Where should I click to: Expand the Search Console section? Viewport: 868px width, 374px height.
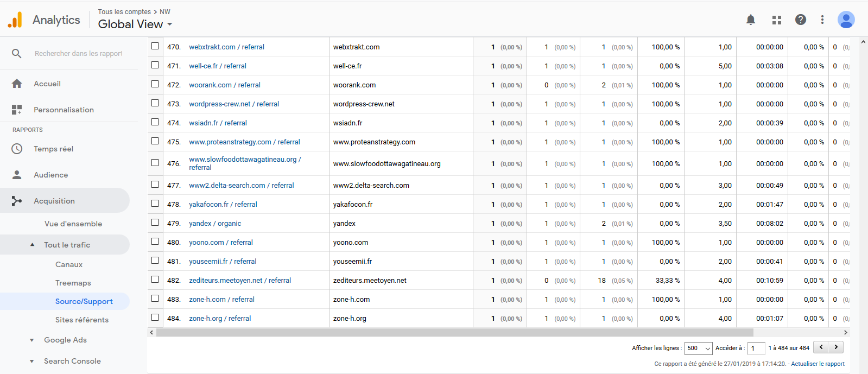point(32,361)
